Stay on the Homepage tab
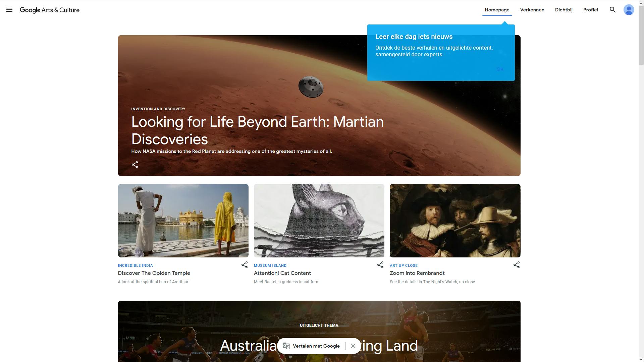The width and height of the screenshot is (644, 362). tap(497, 10)
